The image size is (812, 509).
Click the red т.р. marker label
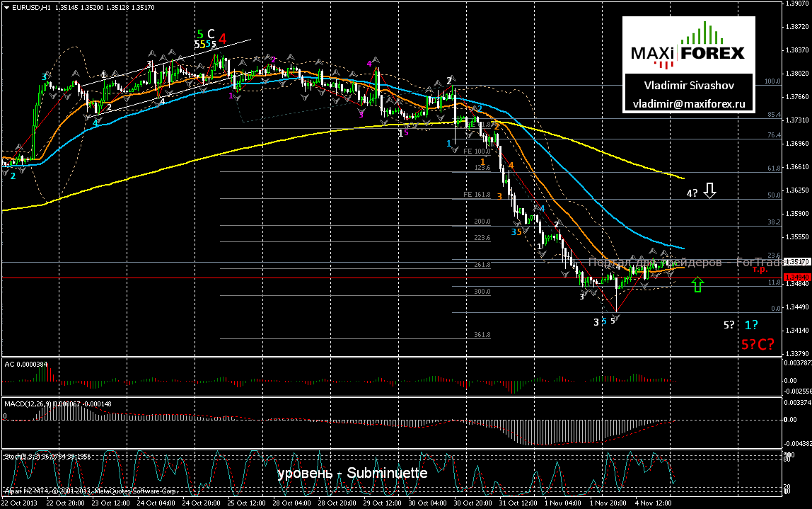coord(760,270)
